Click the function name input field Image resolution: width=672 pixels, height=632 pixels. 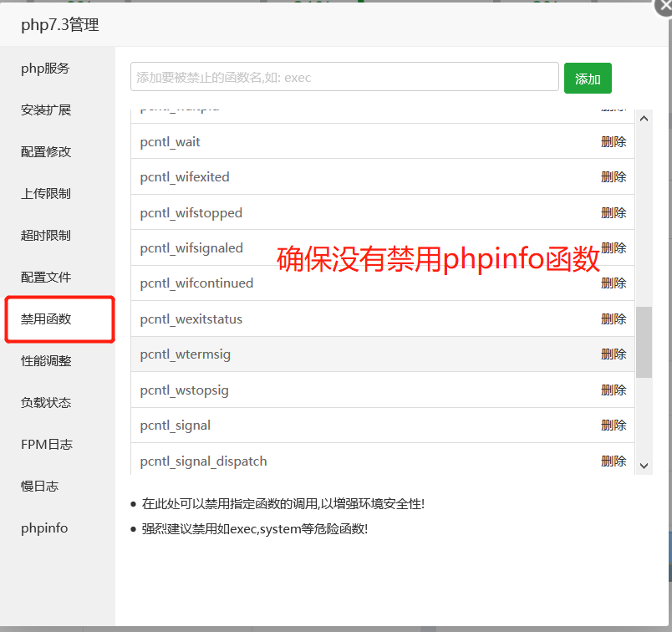point(344,77)
